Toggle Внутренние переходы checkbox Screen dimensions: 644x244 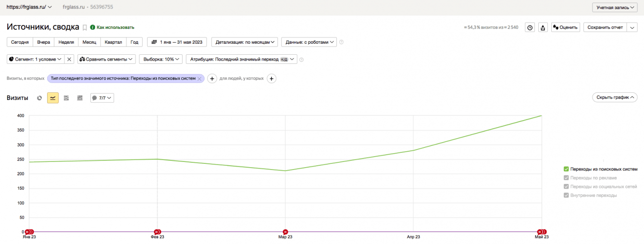(566, 195)
